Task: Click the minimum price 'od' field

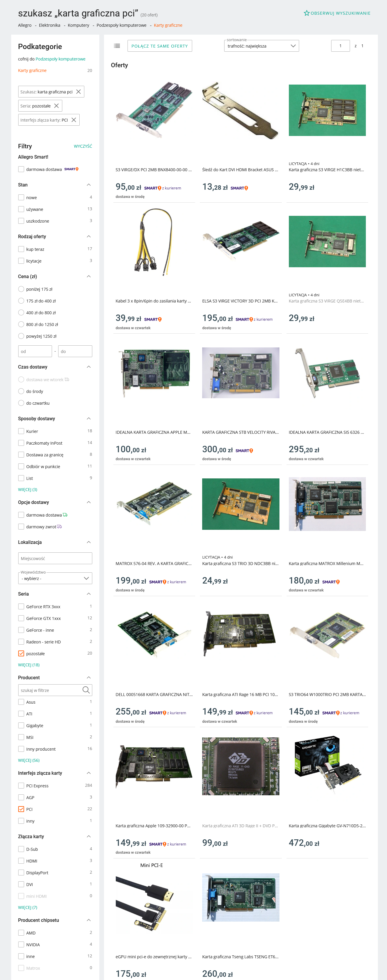Action: (35, 352)
